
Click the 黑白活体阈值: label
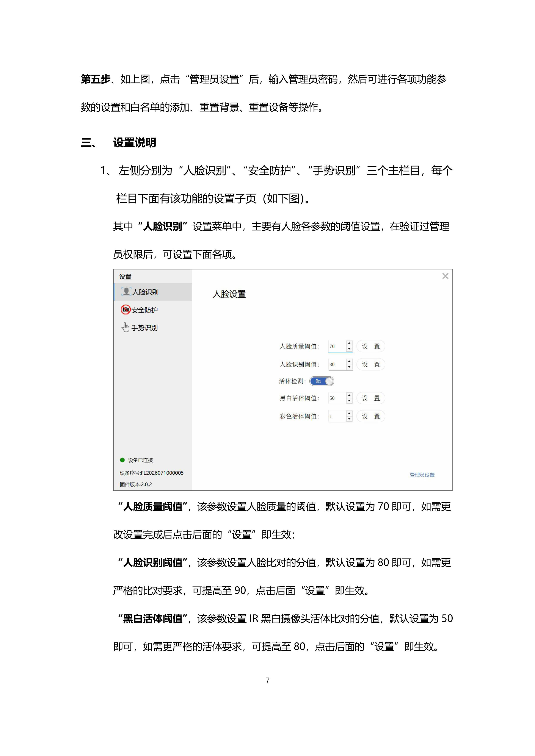(300, 398)
